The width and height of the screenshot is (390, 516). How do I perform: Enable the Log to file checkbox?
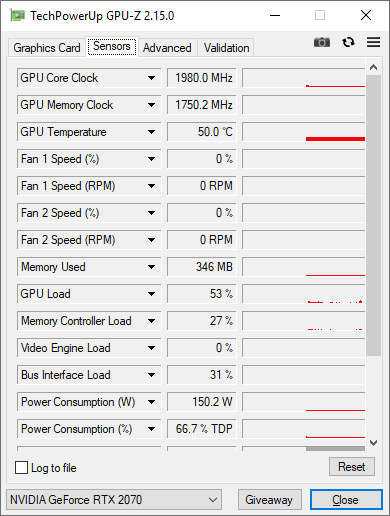click(x=21, y=467)
